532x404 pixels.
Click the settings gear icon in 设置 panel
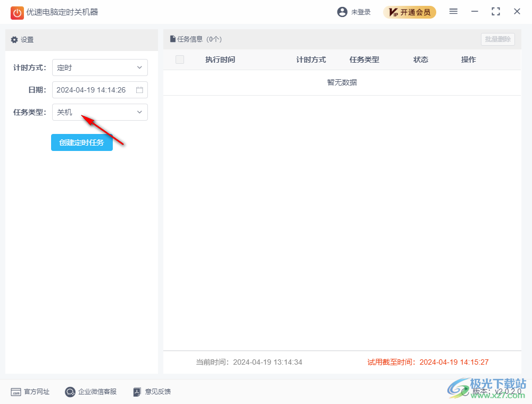[x=14, y=40]
